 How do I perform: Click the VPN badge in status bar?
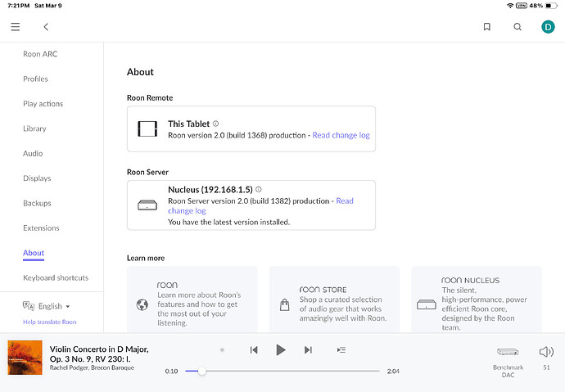tap(522, 6)
